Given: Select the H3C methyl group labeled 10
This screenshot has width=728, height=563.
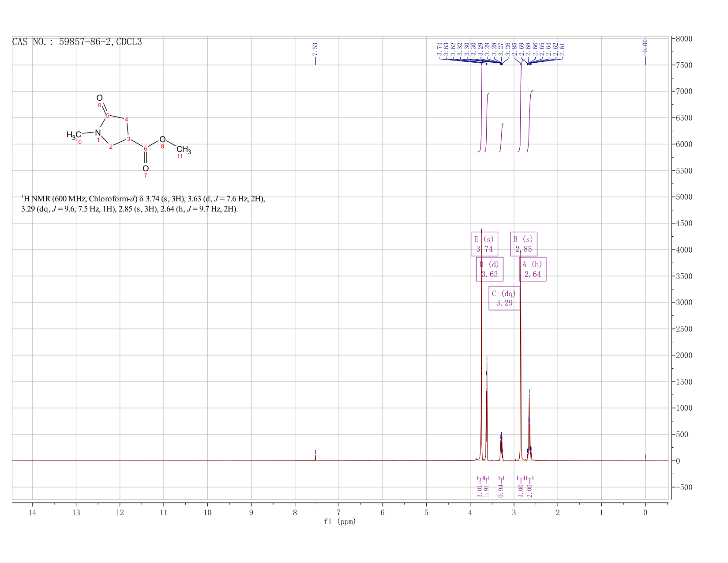Looking at the screenshot, I should coord(74,135).
